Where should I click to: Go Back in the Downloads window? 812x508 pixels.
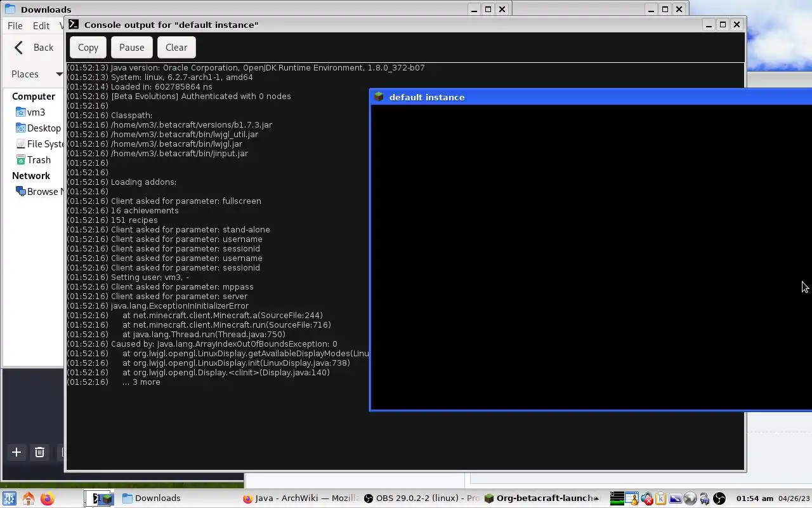pyautogui.click(x=34, y=48)
